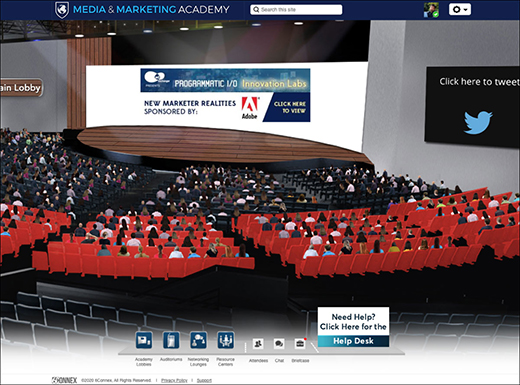520x385 pixels.
Task: Open the gear settings dropdown
Action: pos(460,9)
